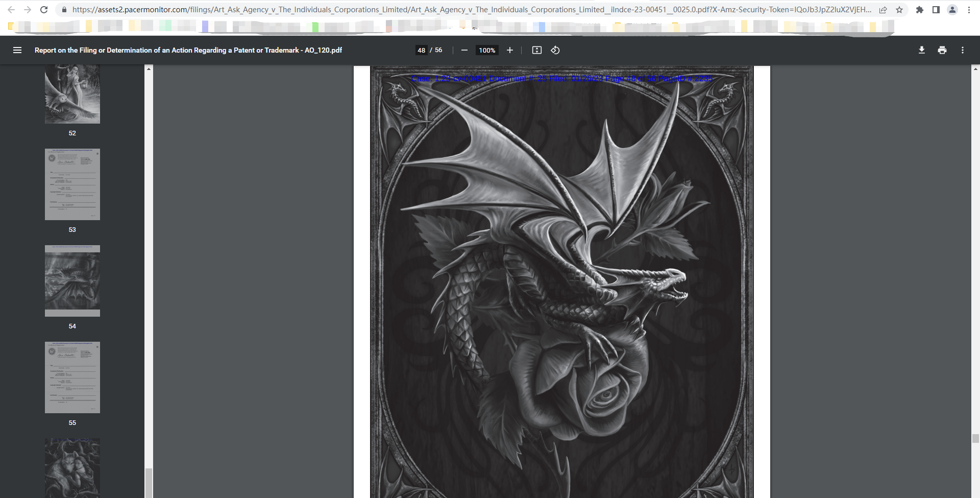
Task: Reload the browser page
Action: [x=44, y=10]
